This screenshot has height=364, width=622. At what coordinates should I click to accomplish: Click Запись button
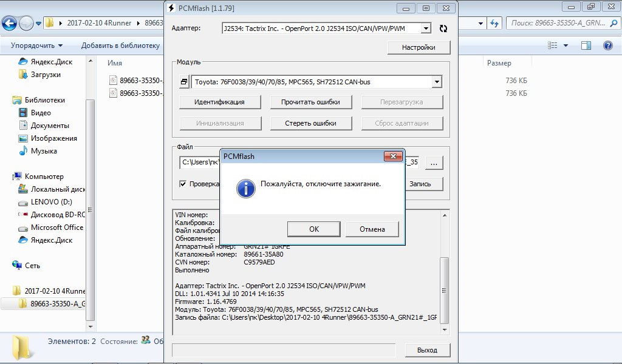click(420, 184)
